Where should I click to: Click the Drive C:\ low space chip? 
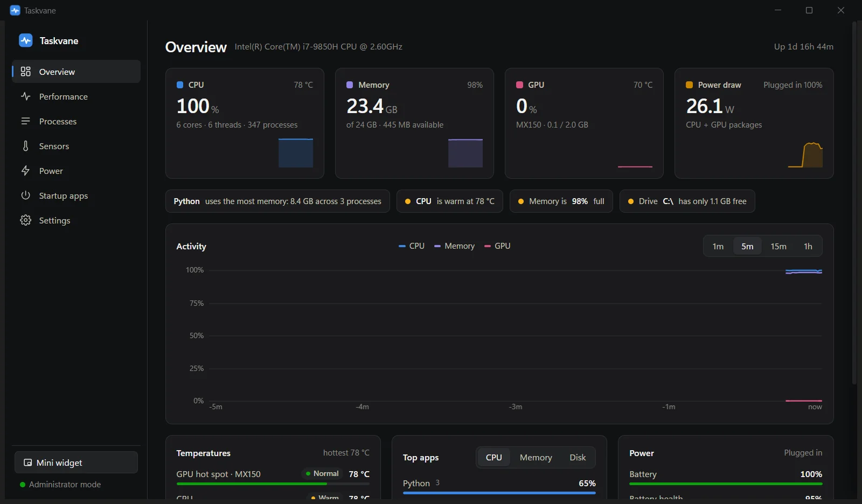pyautogui.click(x=687, y=201)
